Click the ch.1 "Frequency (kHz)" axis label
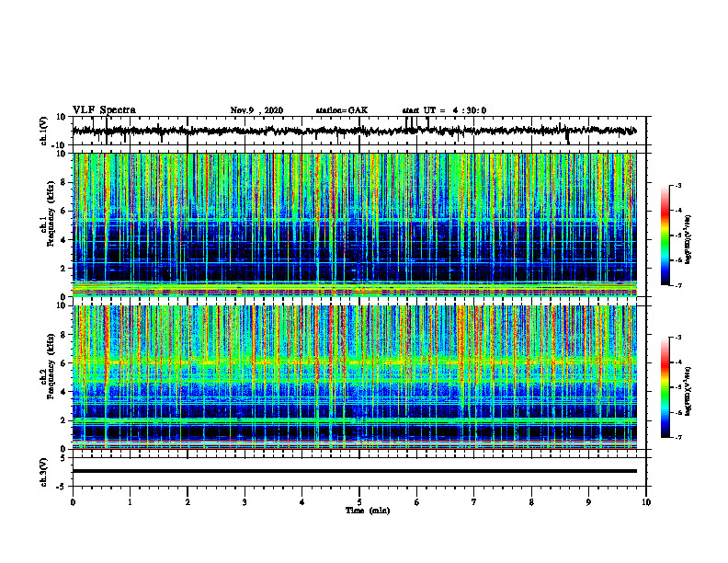Image resolution: width=728 pixels, height=563 pixels. click(x=51, y=213)
